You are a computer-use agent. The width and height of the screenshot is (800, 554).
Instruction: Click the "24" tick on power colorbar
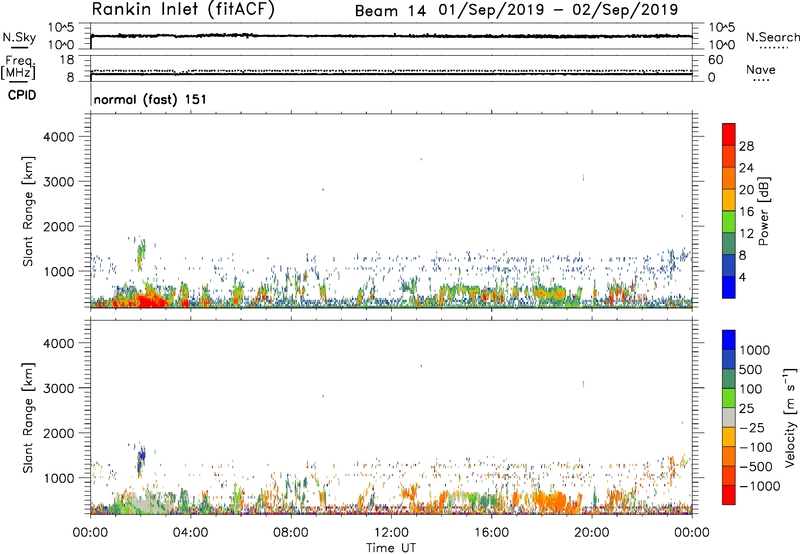click(x=746, y=168)
